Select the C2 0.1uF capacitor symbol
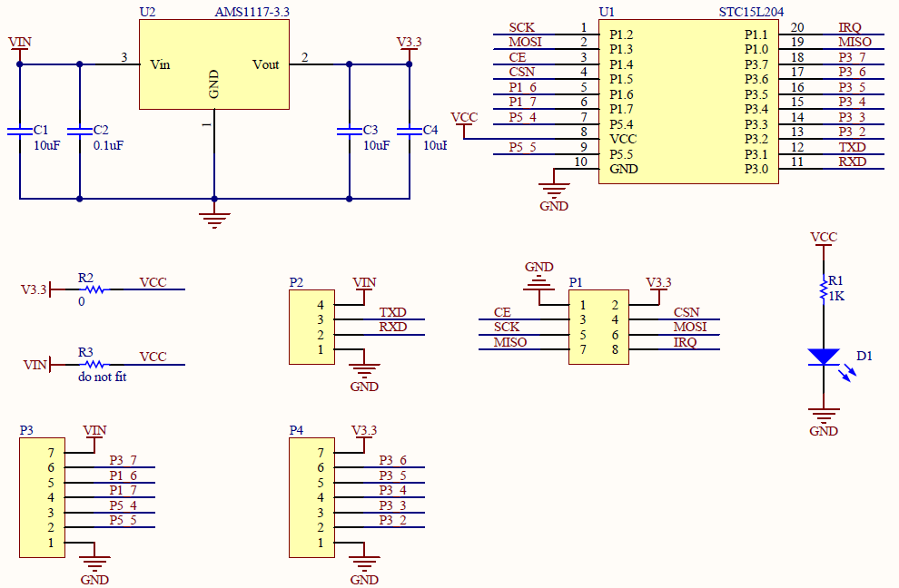The image size is (899, 588). (80, 132)
